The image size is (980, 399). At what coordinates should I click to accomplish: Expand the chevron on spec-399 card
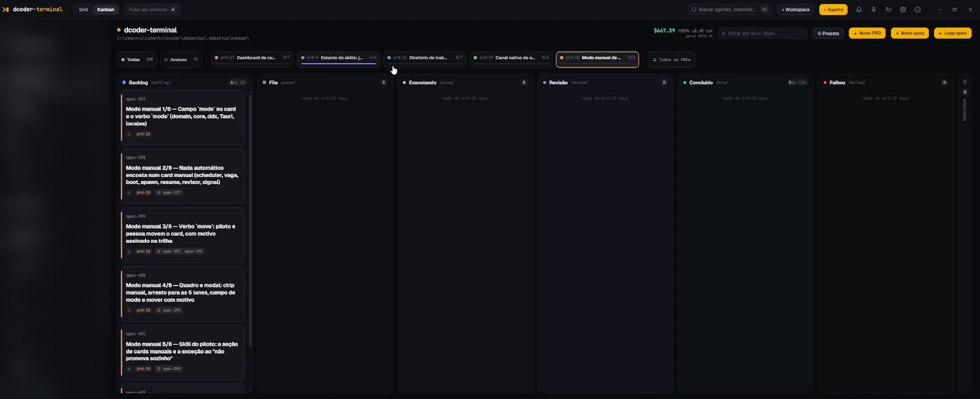[129, 252]
